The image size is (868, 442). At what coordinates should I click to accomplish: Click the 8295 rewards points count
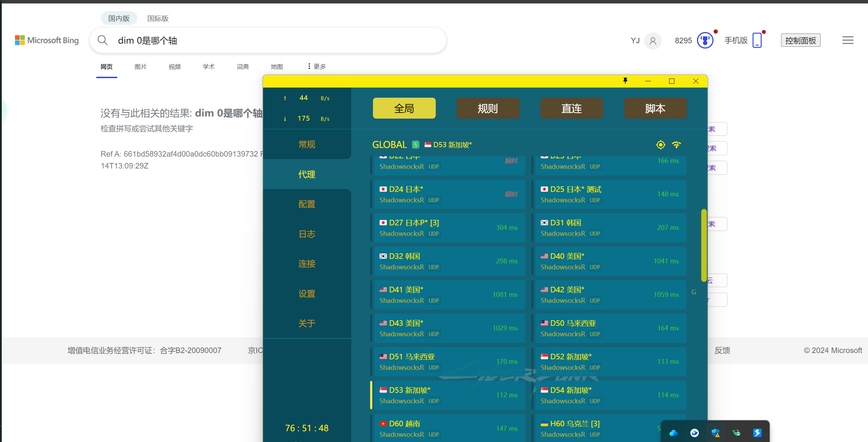(x=683, y=40)
